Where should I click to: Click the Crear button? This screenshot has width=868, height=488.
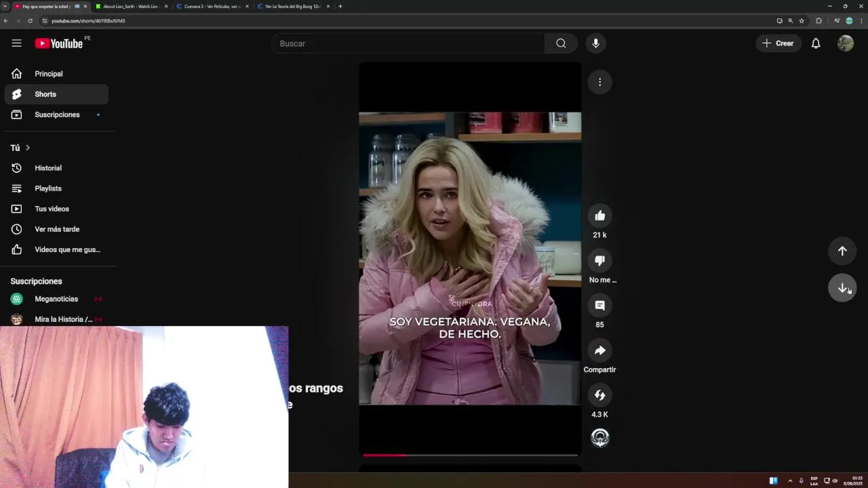click(x=778, y=43)
